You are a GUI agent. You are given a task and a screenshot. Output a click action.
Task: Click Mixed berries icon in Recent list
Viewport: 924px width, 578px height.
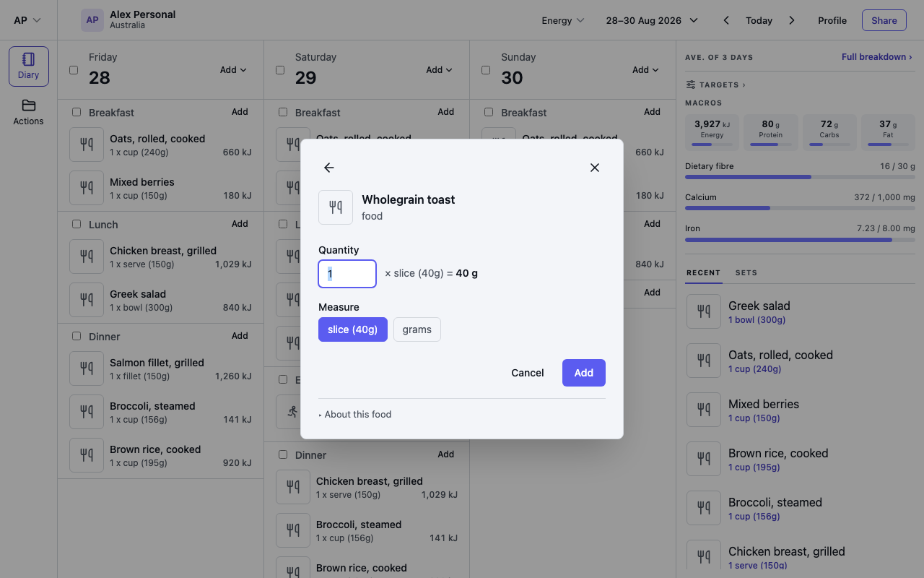(704, 410)
